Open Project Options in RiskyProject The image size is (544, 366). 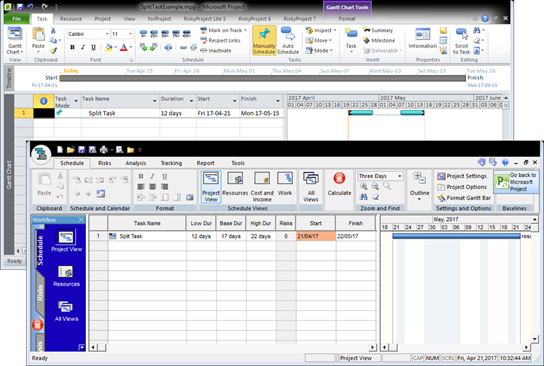[x=462, y=187]
